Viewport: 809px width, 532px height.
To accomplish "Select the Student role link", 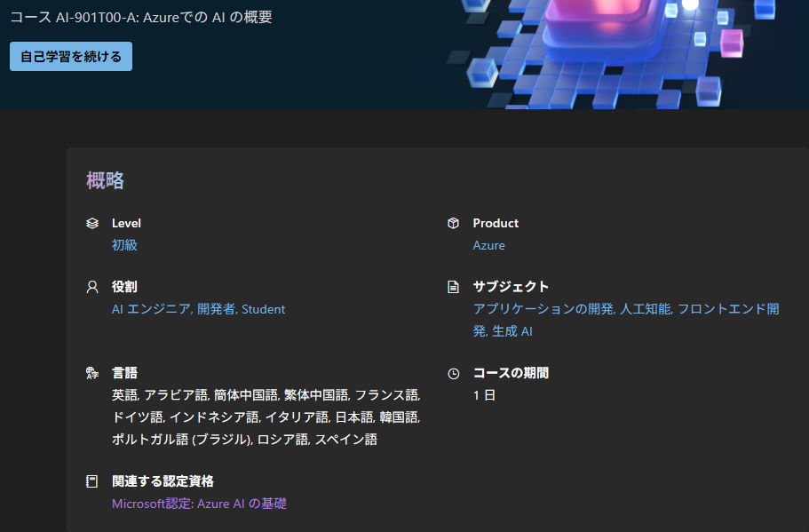I will 263,309.
